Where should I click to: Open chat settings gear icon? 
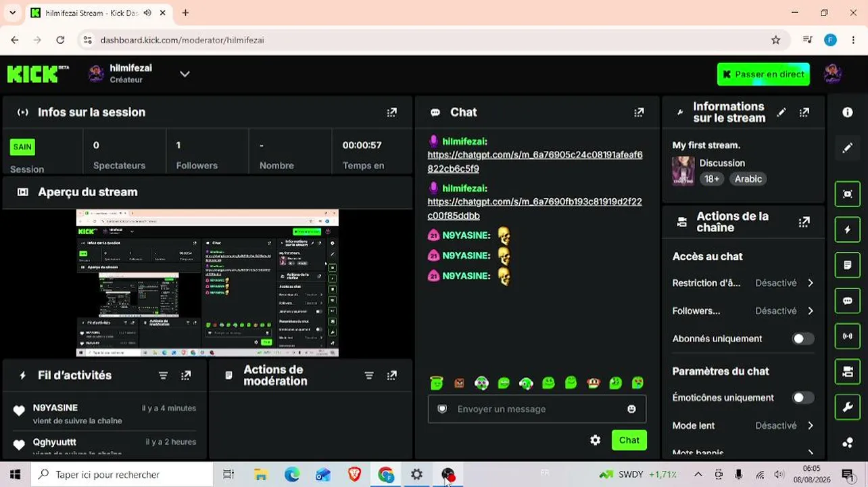click(x=595, y=440)
